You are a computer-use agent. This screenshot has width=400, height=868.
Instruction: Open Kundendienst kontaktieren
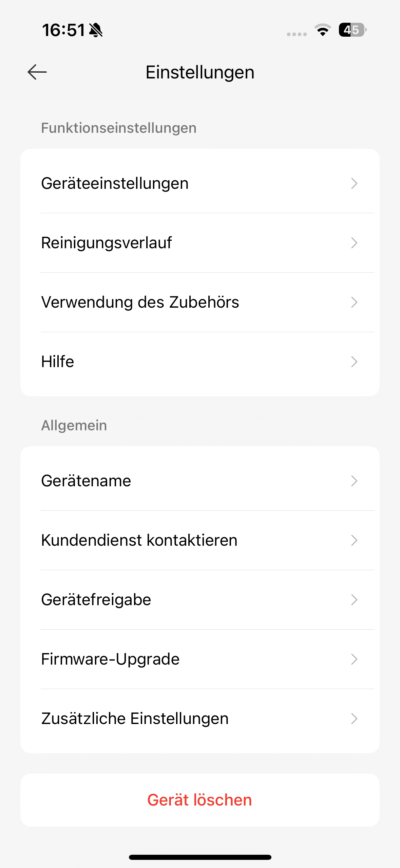click(x=139, y=540)
